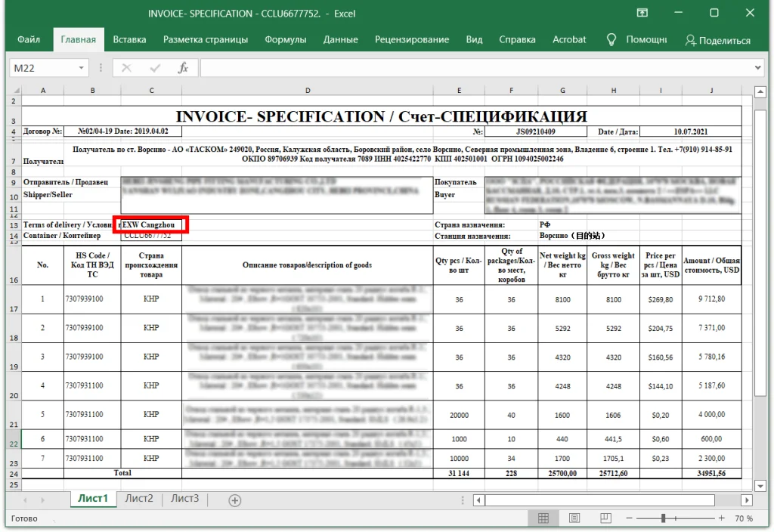Open the Формулы ribbon tab
The image size is (774, 532).
click(285, 39)
